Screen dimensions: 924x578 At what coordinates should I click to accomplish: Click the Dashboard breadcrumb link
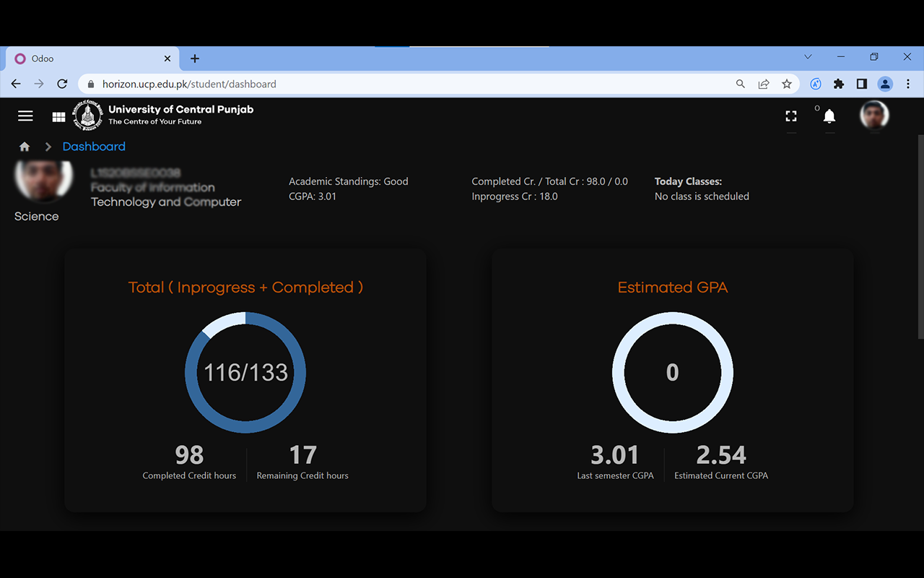[x=94, y=147]
